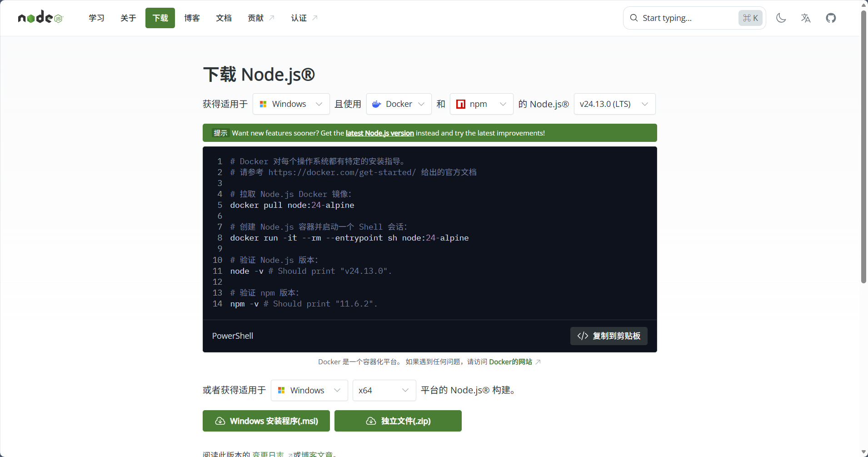Click the download cloud icon on msi button
The image size is (868, 457).
(220, 421)
